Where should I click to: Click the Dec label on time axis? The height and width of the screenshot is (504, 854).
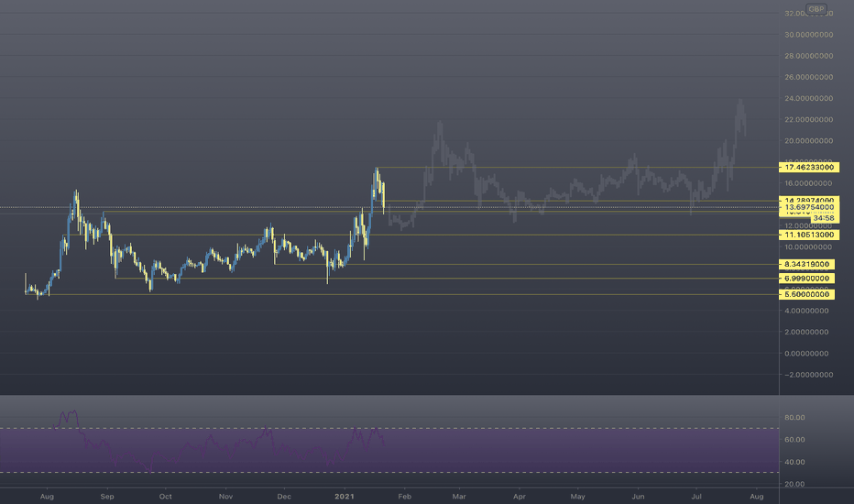click(284, 497)
